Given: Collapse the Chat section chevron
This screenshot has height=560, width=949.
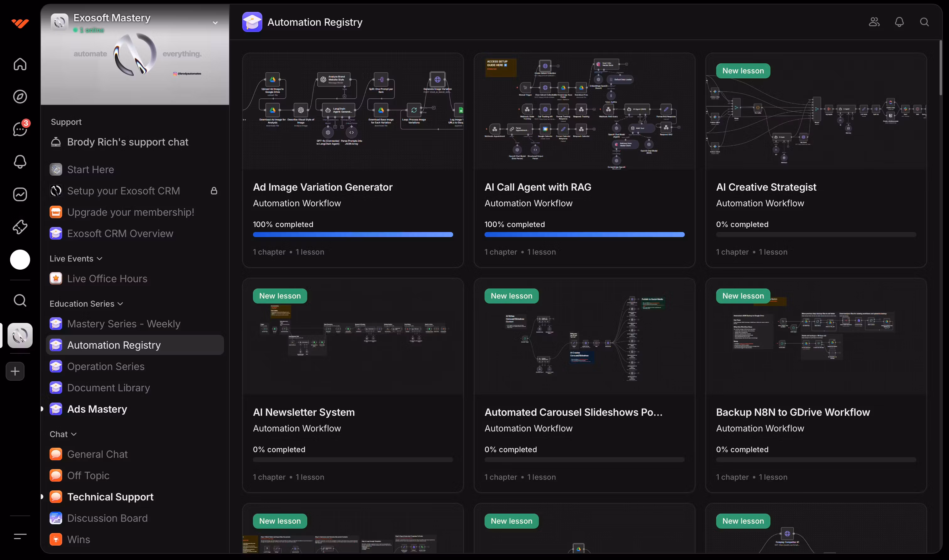Looking at the screenshot, I should 74,434.
